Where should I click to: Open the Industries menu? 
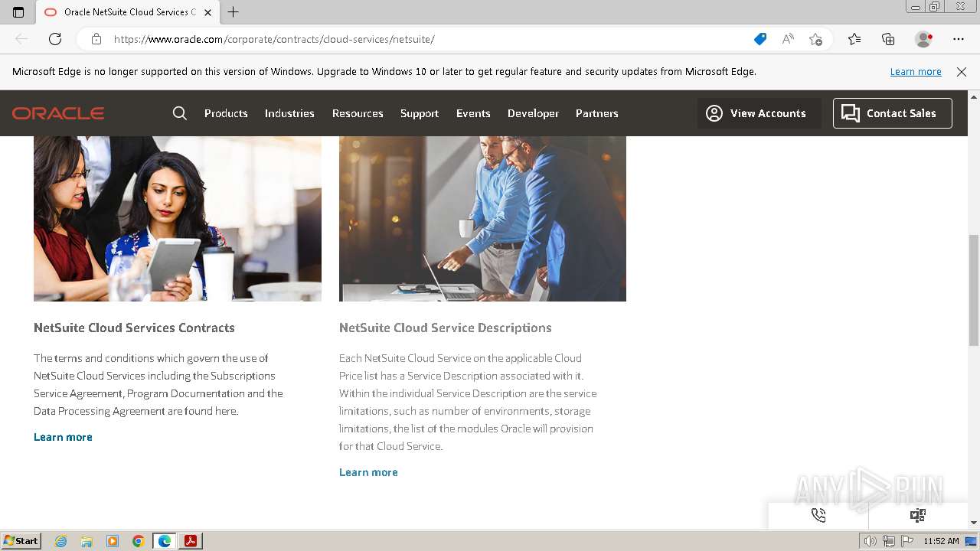(289, 113)
